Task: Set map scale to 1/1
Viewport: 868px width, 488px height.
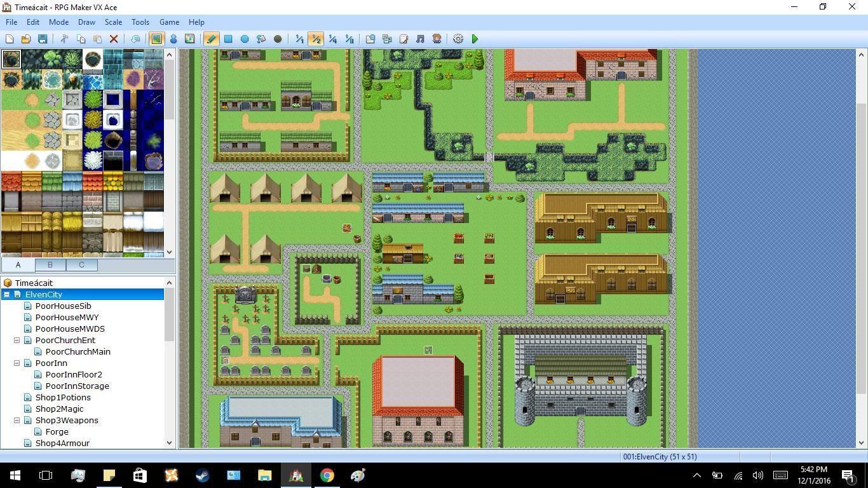Action: [299, 39]
